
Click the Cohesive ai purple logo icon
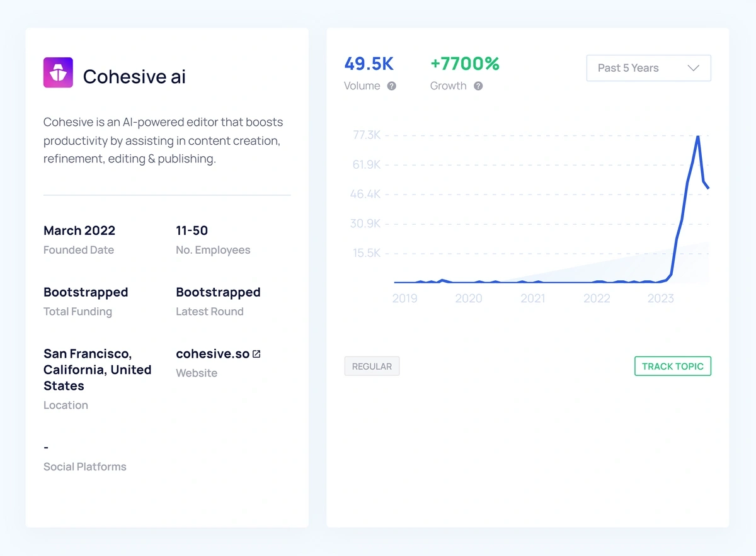pos(58,72)
